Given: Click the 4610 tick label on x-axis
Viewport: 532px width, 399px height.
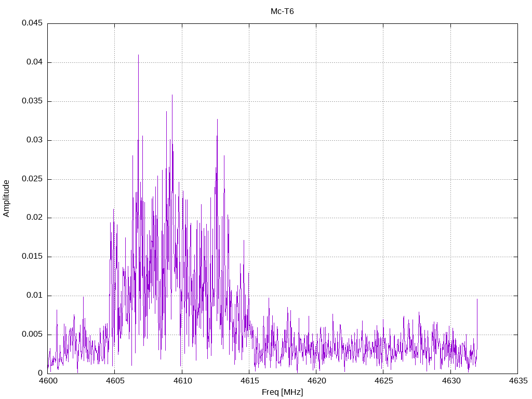Looking at the screenshot, I should 182,381.
